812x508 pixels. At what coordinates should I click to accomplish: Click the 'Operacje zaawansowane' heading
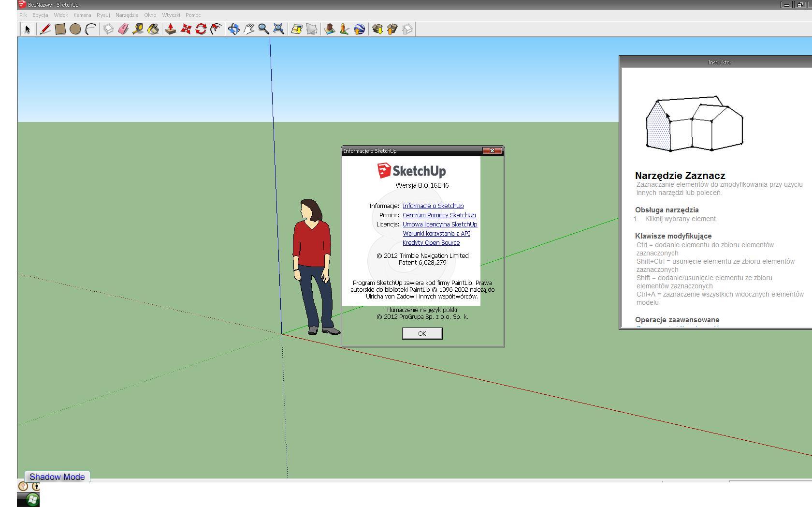pos(677,320)
